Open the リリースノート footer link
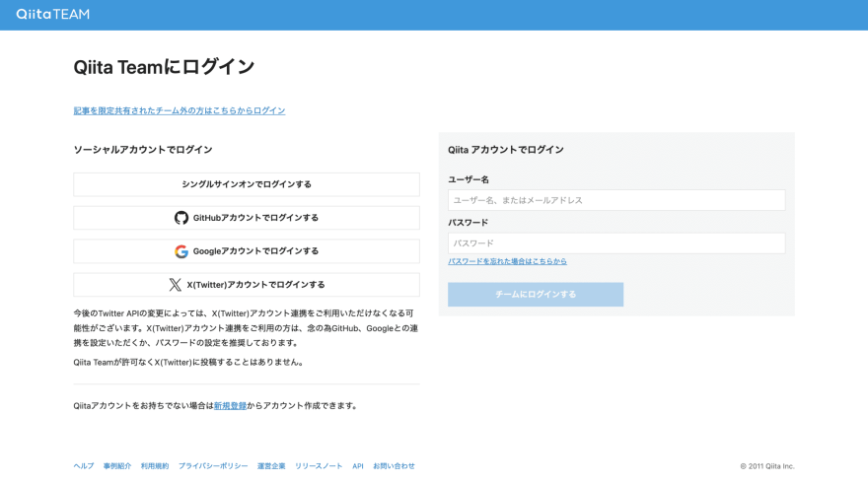This screenshot has width=868, height=483. pyautogui.click(x=319, y=466)
